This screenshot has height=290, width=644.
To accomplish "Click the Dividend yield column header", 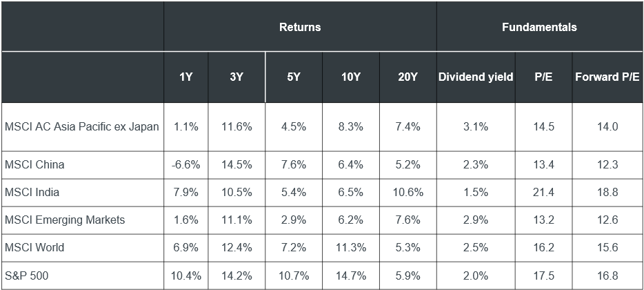I will click(476, 77).
